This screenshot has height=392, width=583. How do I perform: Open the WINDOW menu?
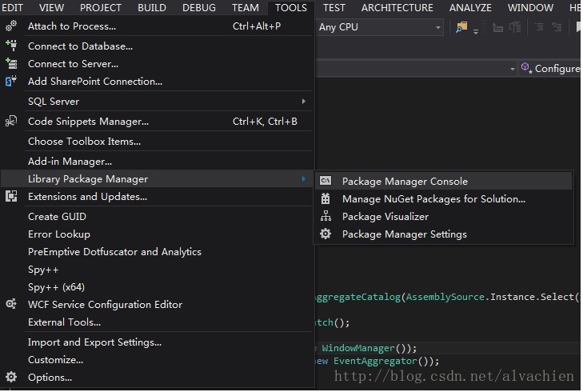coord(530,7)
